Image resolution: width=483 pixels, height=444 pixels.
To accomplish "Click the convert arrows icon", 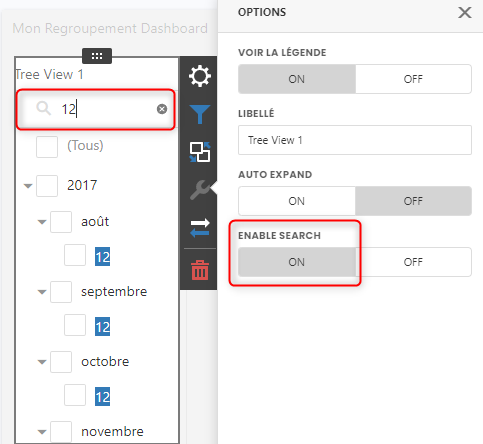I will [200, 228].
